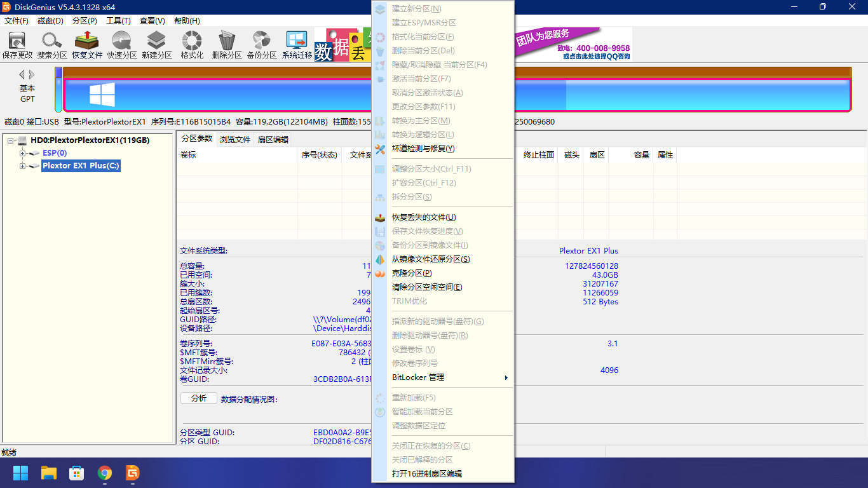Choose 克隆分区(P) from the context menu
The height and width of the screenshot is (488, 868).
point(412,273)
